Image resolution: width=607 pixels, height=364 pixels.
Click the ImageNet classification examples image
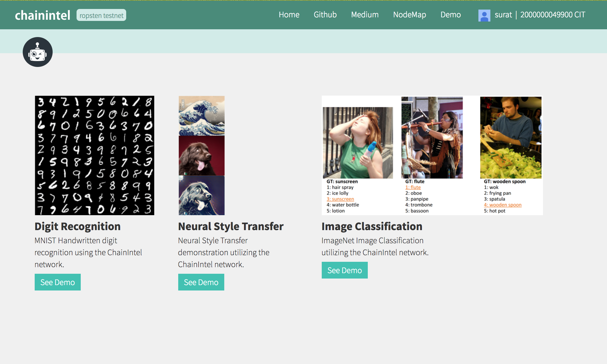point(432,155)
